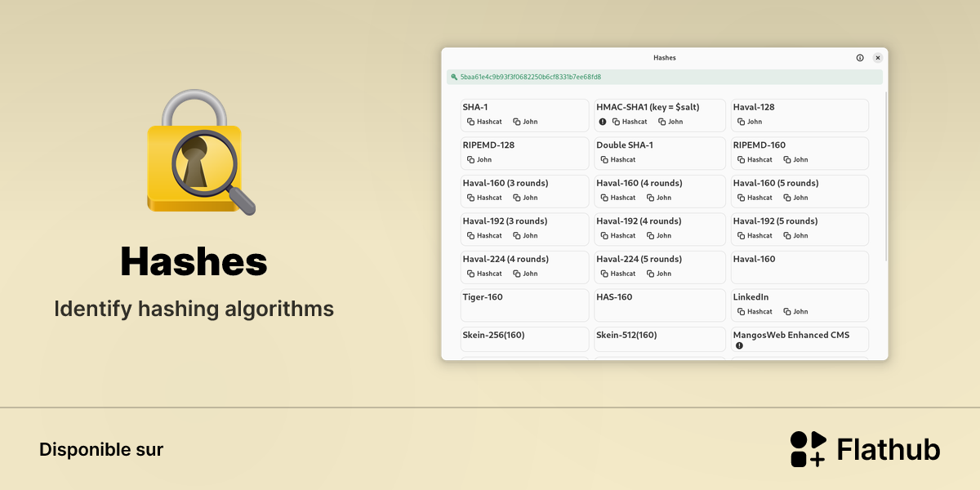
Task: Copy the John format for Haval-192 (3 rounds)
Action: pyautogui.click(x=525, y=235)
